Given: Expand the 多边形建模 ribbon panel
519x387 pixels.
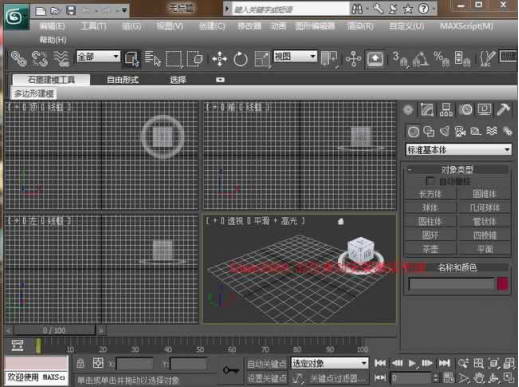Looking at the screenshot, I should (34, 94).
